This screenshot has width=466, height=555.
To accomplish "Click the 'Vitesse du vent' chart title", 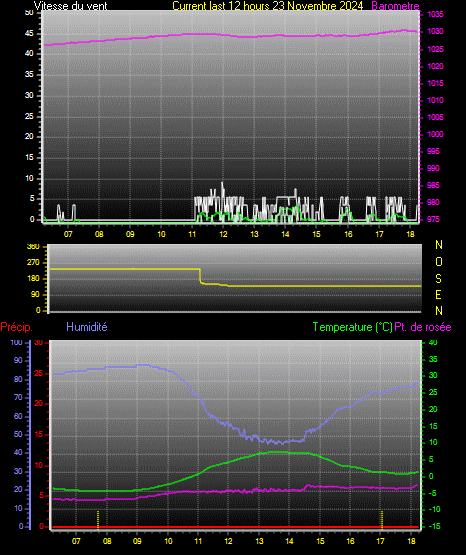I will (70, 6).
